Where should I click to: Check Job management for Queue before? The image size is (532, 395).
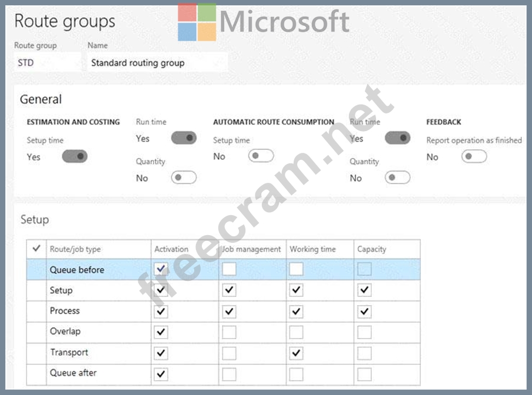229,269
